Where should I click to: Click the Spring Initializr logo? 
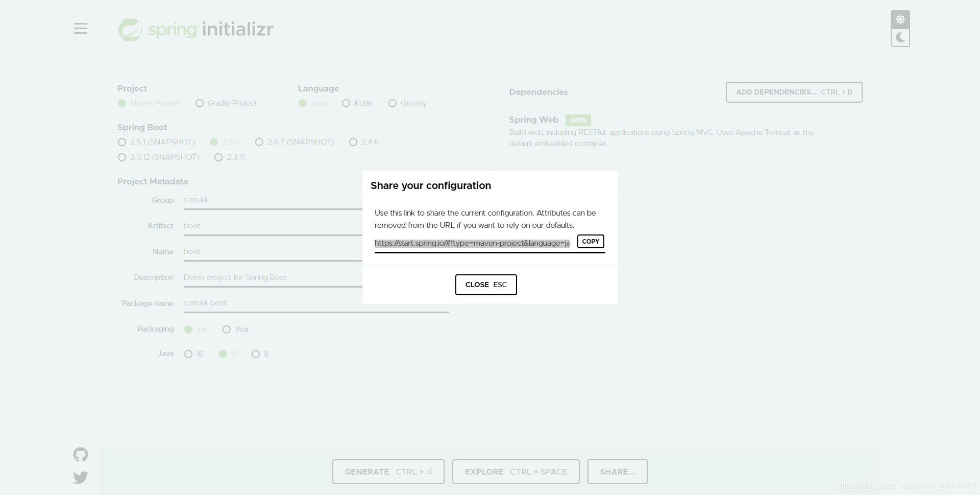click(x=195, y=30)
